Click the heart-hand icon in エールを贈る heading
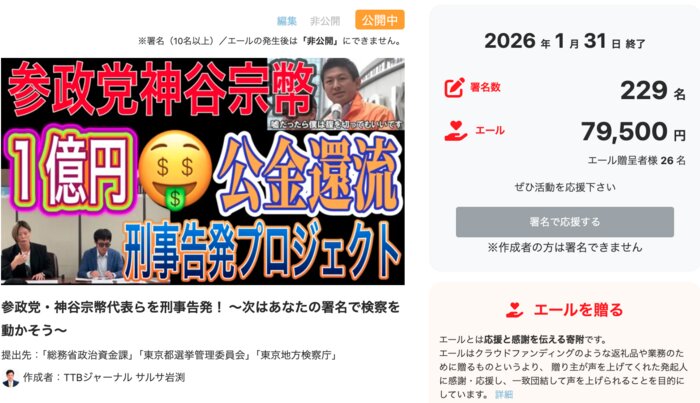Screen dimensions: 700x403 (514, 310)
